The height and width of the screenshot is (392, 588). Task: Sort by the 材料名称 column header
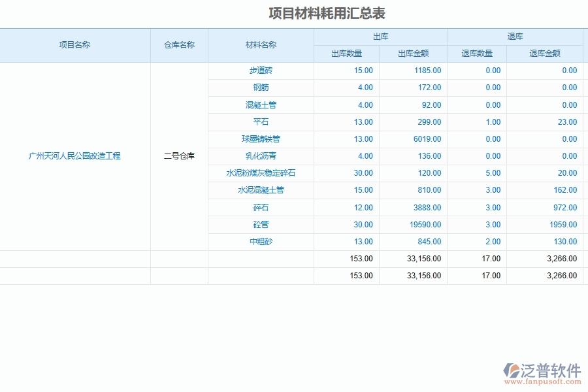tap(259, 45)
